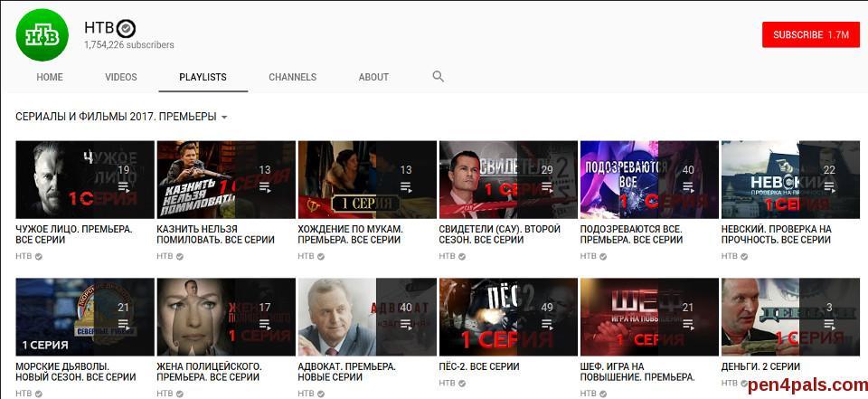Click playlist queue icon on Пёс-2 thumbnail
Image resolution: width=868 pixels, height=399 pixels.
click(547, 324)
